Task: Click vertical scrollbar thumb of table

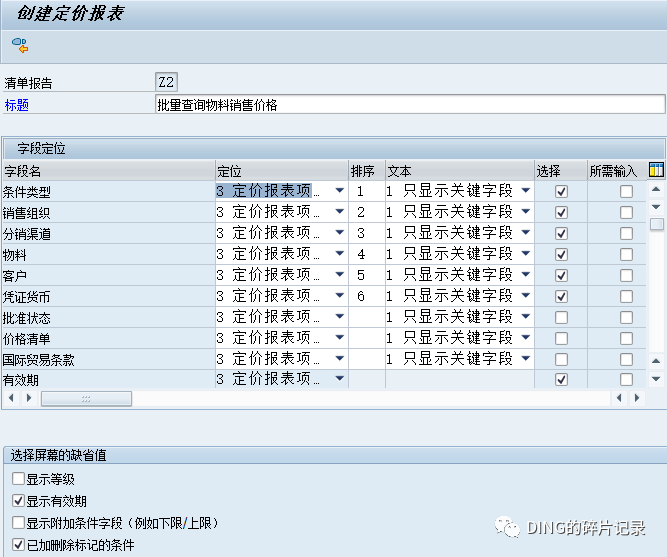Action: (x=657, y=224)
